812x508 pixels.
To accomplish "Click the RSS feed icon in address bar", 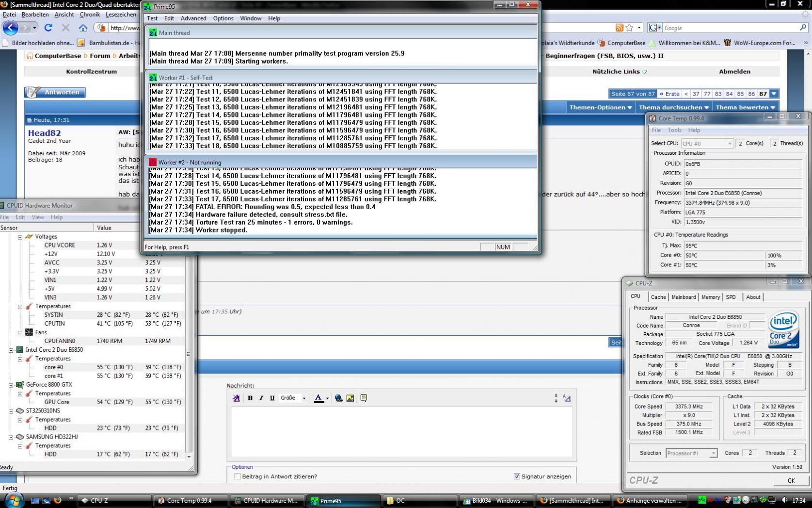I will click(x=620, y=28).
